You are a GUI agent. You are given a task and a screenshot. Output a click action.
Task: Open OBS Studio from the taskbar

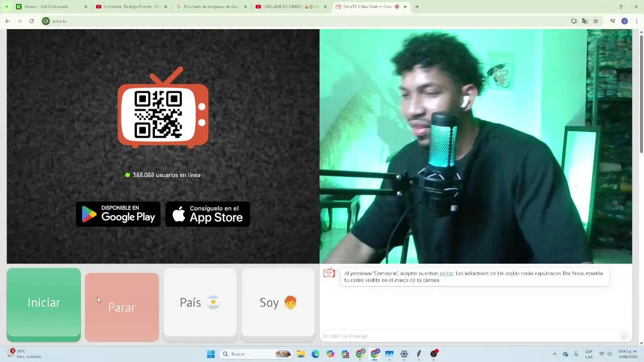[434, 354]
